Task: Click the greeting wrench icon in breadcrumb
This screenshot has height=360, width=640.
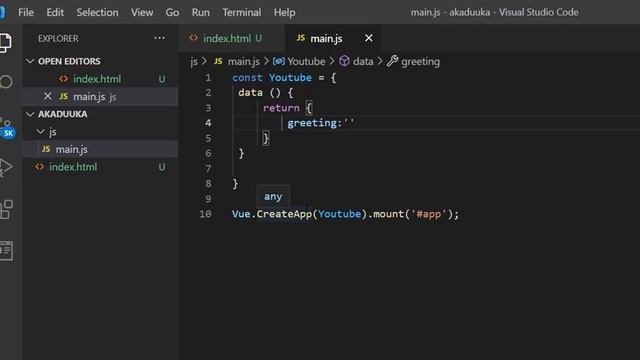Action: tap(392, 61)
